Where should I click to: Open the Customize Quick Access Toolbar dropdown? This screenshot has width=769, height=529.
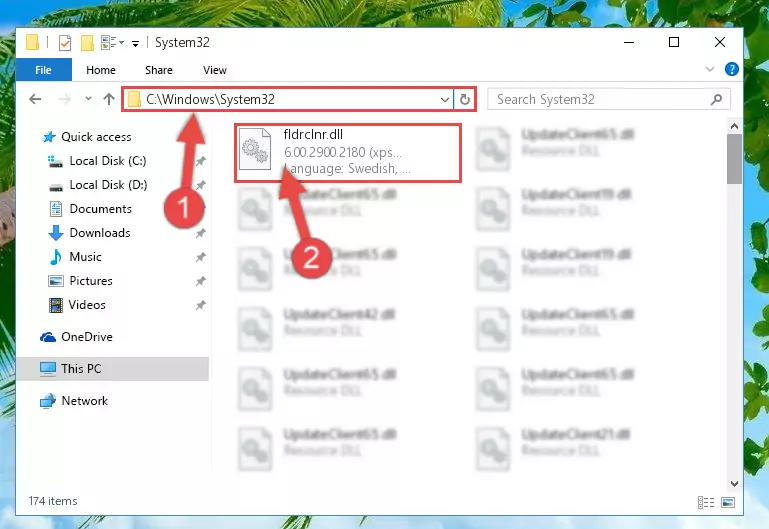coord(135,44)
